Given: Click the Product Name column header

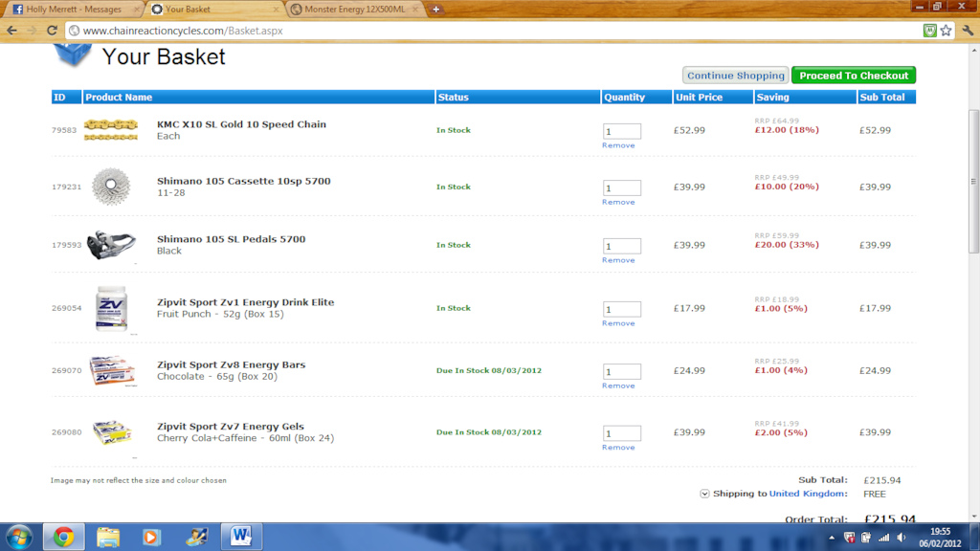Looking at the screenshot, I should 259,98.
